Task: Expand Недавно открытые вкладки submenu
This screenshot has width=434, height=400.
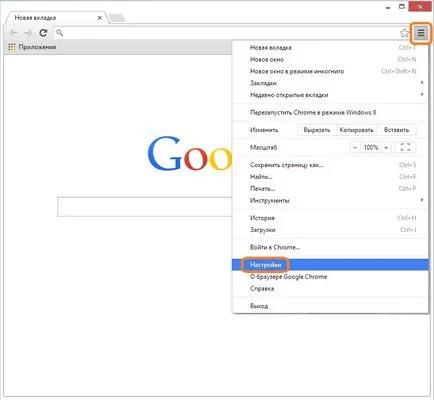Action: click(330, 95)
